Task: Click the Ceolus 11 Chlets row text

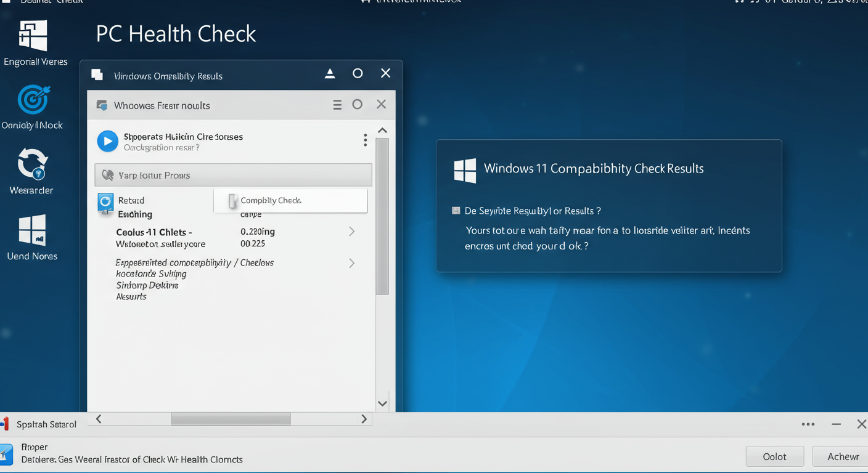Action: click(154, 232)
